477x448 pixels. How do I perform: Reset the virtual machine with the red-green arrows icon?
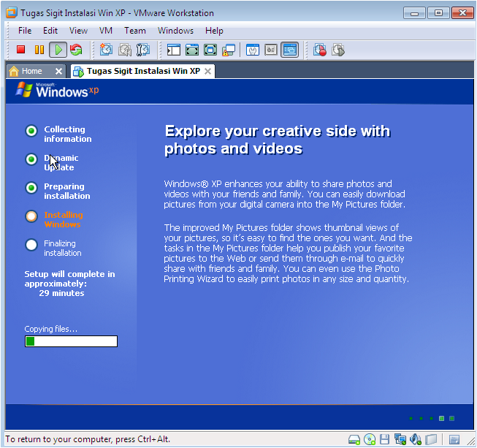(76, 50)
